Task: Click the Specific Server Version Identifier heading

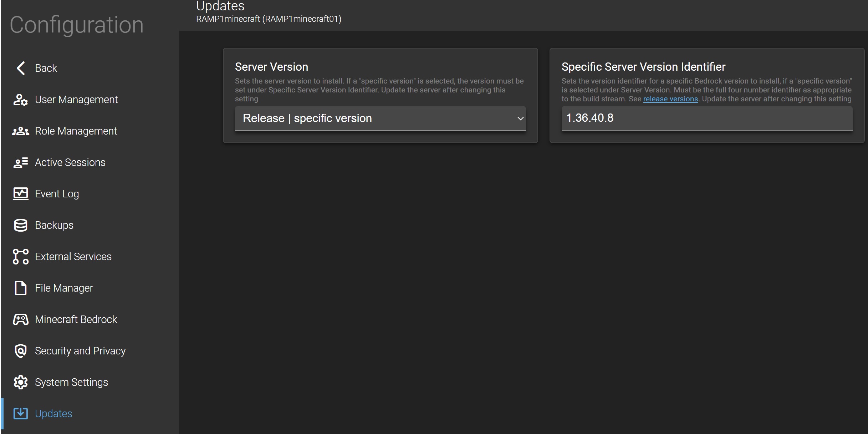Action: pos(643,67)
